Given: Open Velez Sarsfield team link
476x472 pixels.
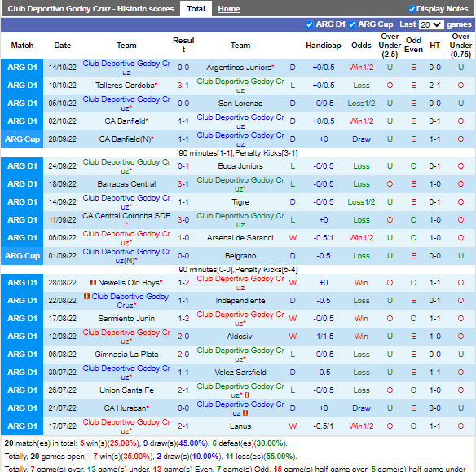Looking at the screenshot, I should [x=240, y=372].
